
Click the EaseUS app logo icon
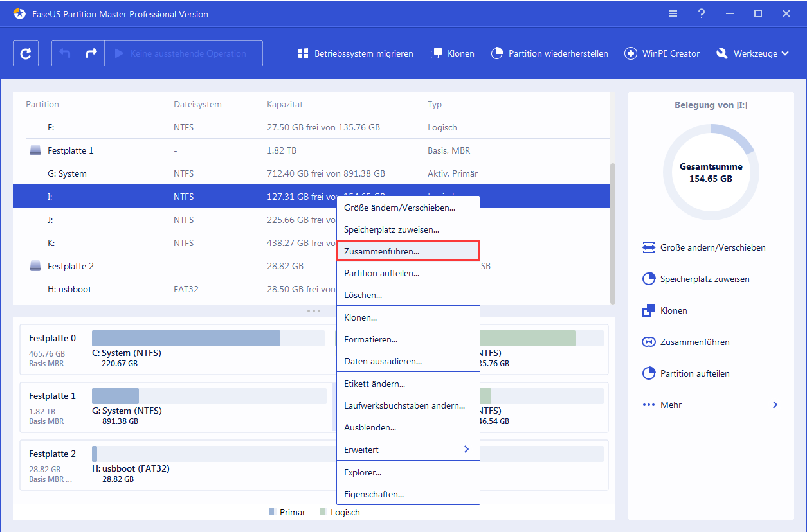[20, 13]
